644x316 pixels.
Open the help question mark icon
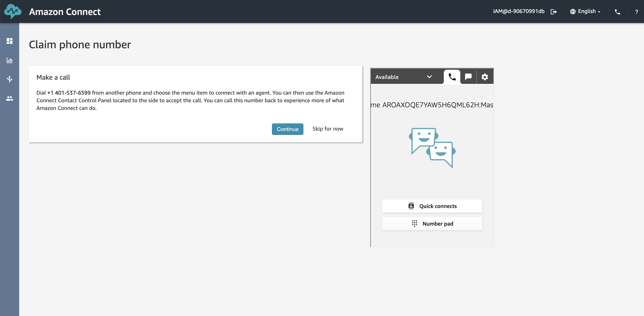636,12
